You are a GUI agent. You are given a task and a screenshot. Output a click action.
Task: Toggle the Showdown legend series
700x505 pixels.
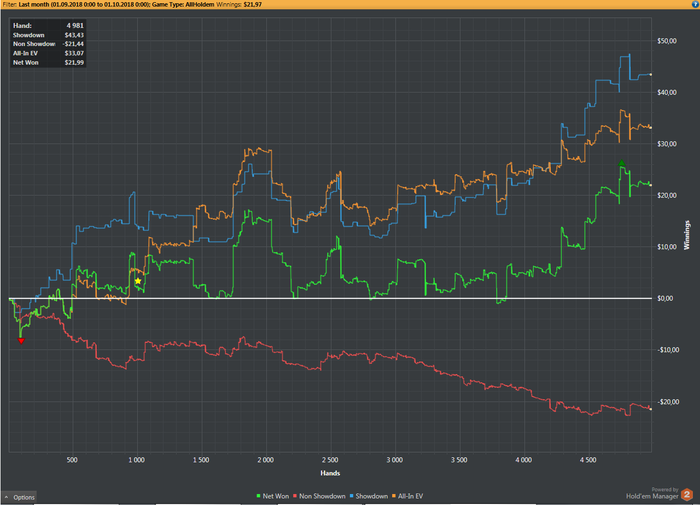pyautogui.click(x=369, y=496)
